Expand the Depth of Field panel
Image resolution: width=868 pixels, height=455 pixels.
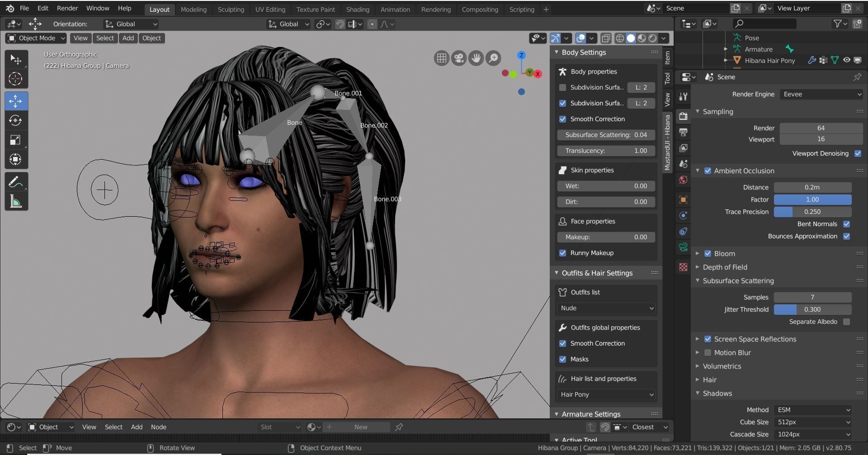point(725,267)
